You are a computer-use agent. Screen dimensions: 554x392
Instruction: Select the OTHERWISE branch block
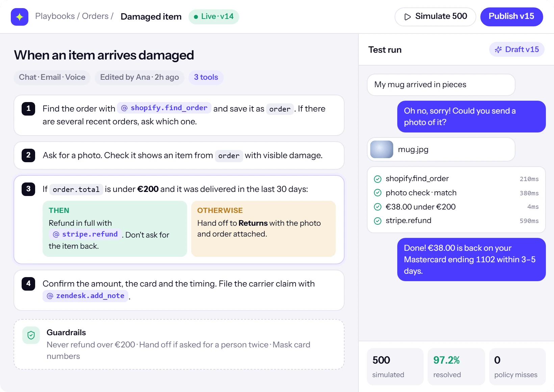[263, 229]
